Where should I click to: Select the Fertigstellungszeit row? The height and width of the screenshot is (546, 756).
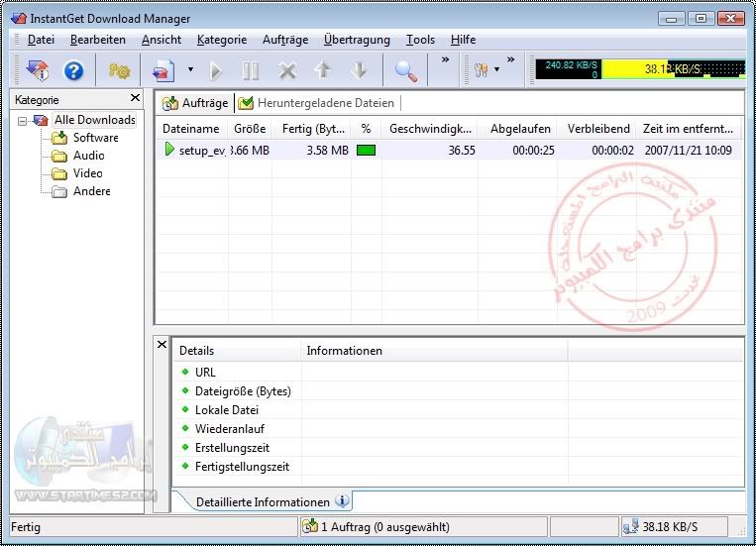click(x=459, y=466)
